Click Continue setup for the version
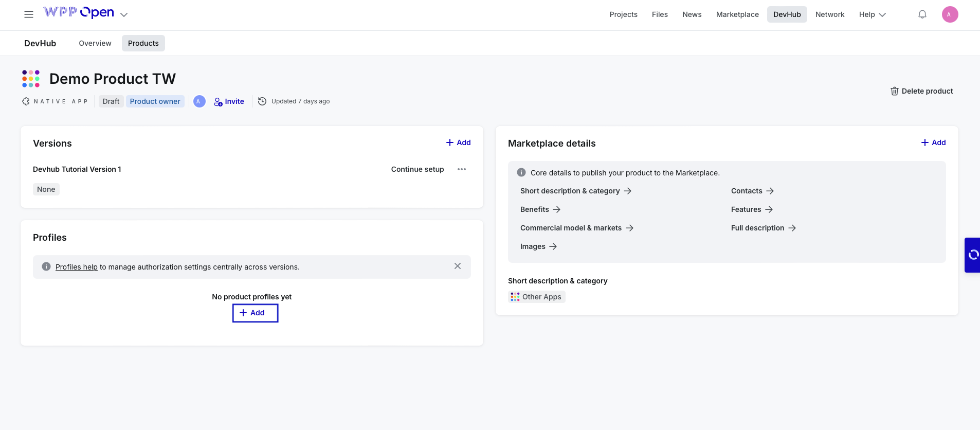This screenshot has height=430, width=980. click(417, 169)
